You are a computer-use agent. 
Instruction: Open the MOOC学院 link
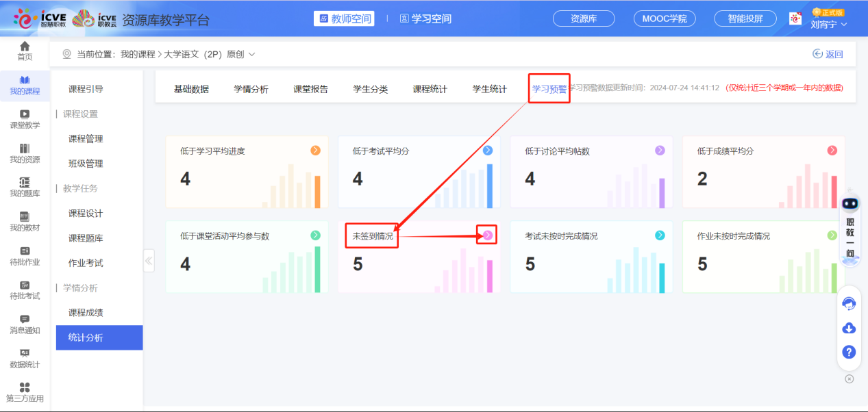pyautogui.click(x=664, y=18)
